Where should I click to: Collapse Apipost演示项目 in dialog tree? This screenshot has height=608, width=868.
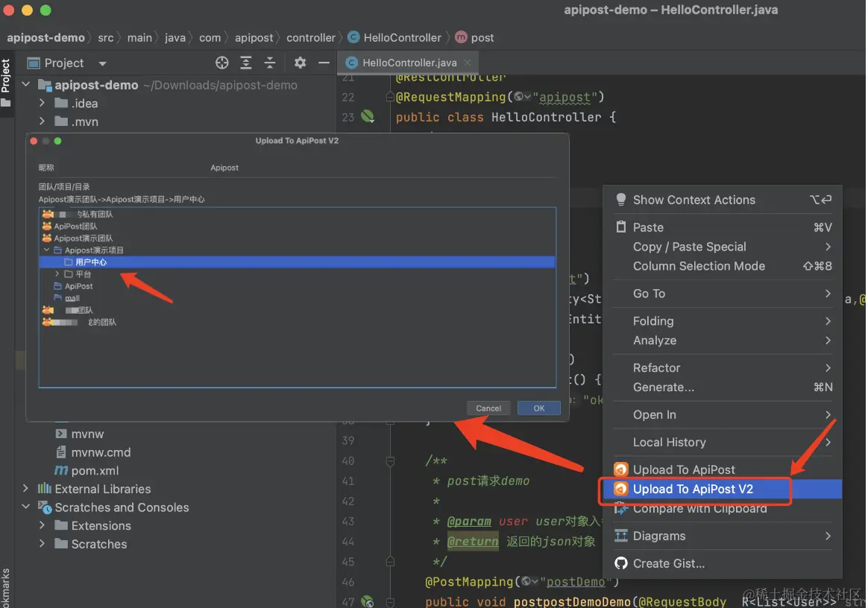[47, 250]
